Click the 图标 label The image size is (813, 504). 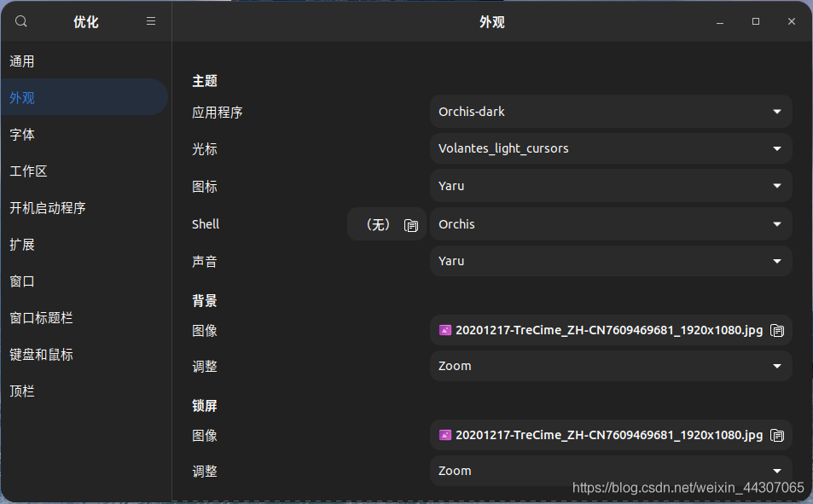(204, 187)
